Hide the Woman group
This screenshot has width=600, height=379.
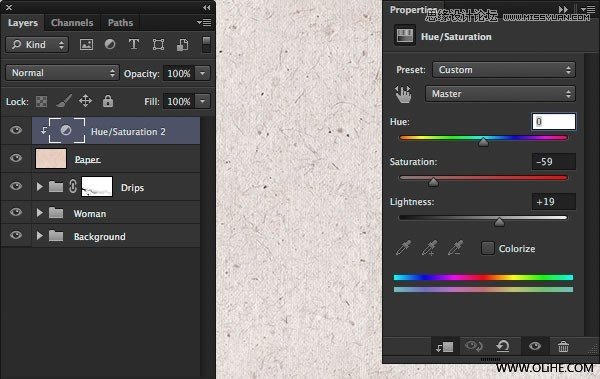coord(16,212)
